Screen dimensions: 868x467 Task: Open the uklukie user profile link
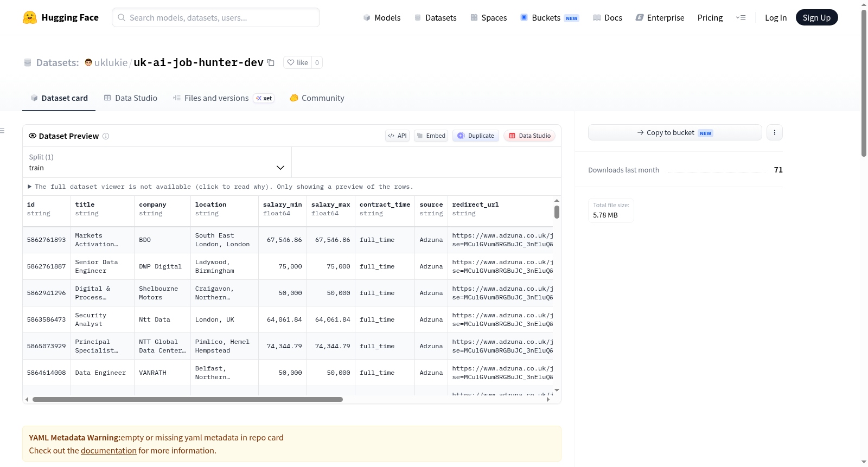111,62
